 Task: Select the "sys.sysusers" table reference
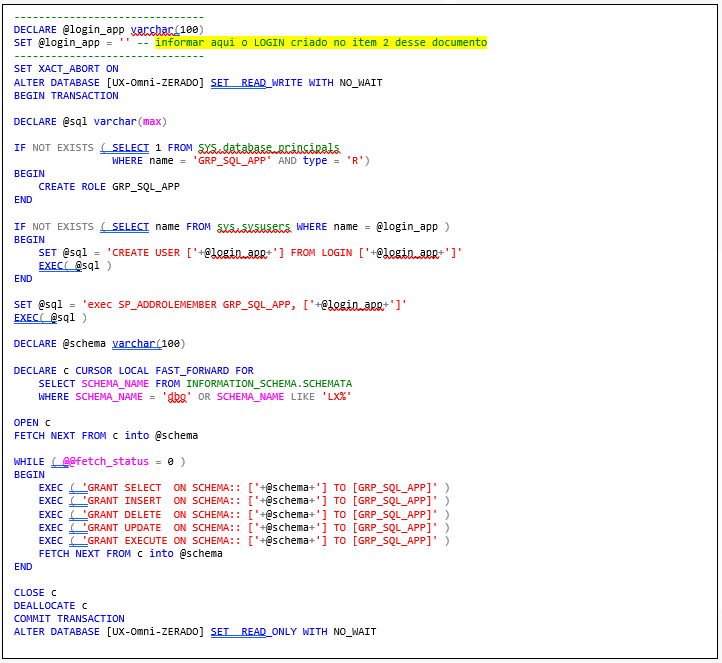pyautogui.click(x=254, y=227)
